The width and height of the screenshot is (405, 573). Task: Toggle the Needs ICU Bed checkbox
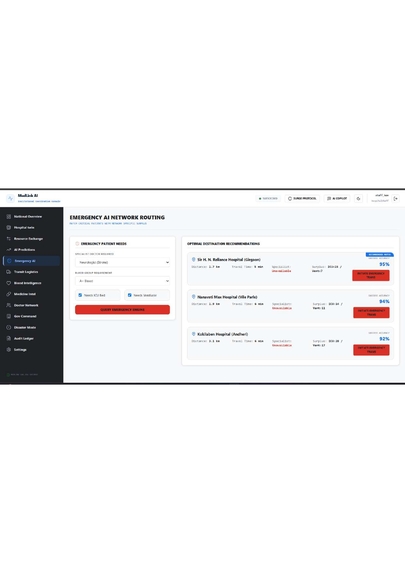tap(80, 295)
